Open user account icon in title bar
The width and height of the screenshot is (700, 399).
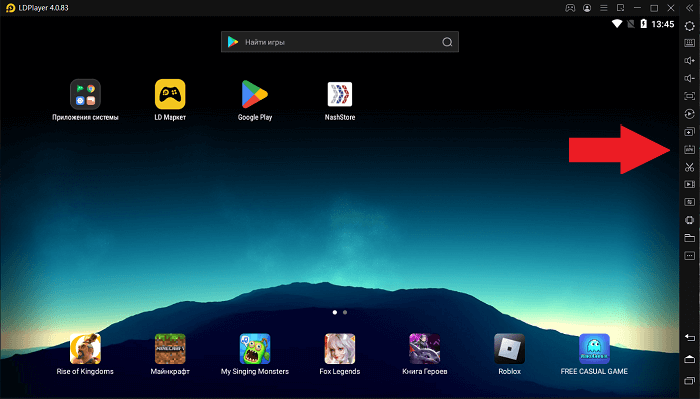point(587,8)
